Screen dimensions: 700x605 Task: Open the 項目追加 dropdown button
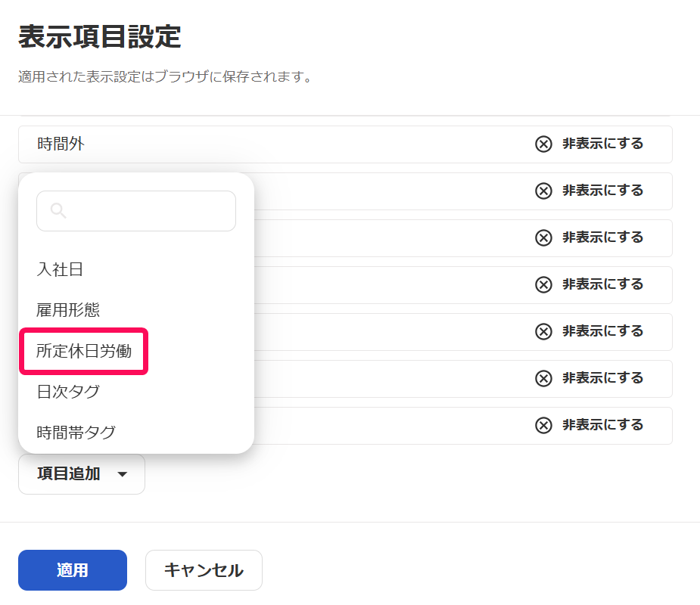click(x=82, y=474)
